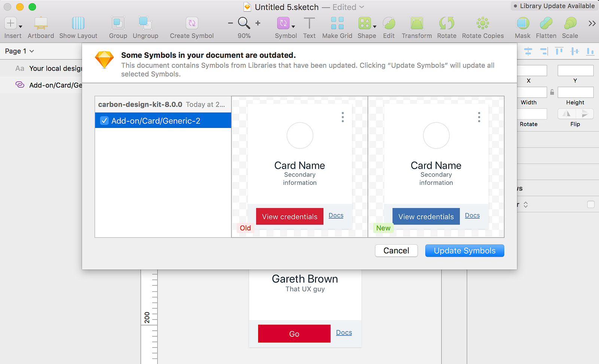The width and height of the screenshot is (599, 364).
Task: Click the X position input field
Action: pos(532,70)
